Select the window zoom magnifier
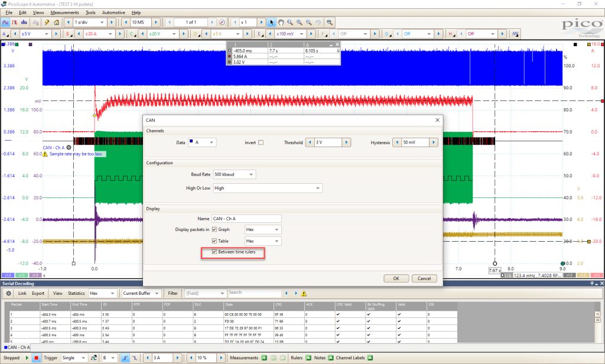Image resolution: width=605 pixels, height=364 pixels. (290, 22)
